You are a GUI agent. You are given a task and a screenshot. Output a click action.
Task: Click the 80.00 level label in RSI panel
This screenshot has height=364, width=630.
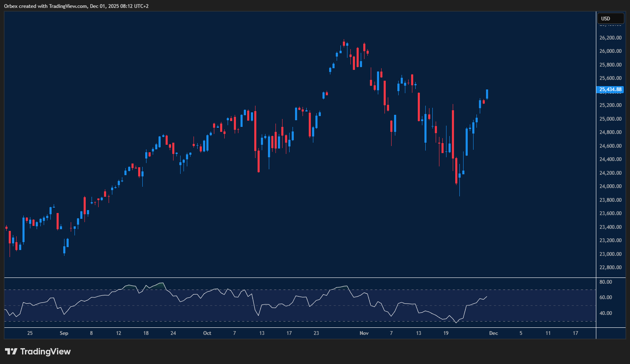coord(606,282)
